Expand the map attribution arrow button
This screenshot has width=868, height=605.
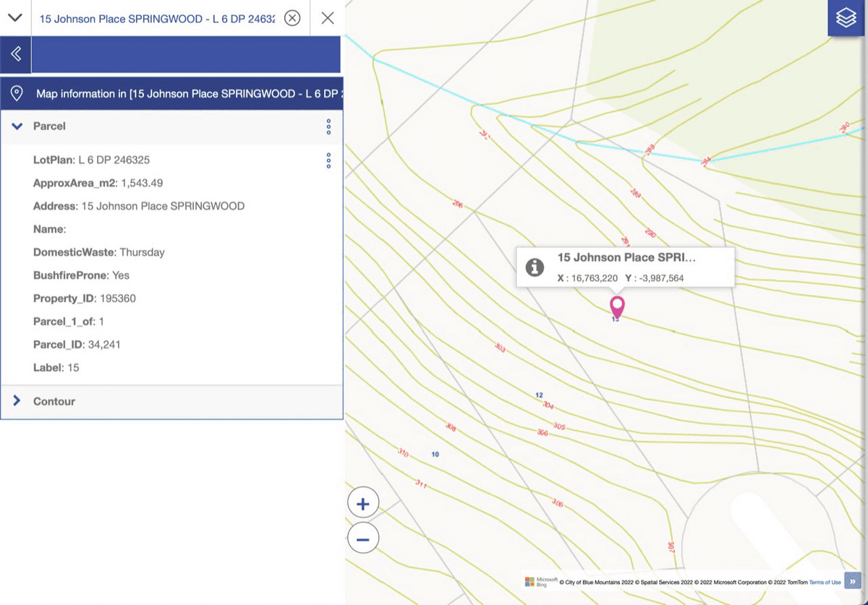tap(853, 581)
